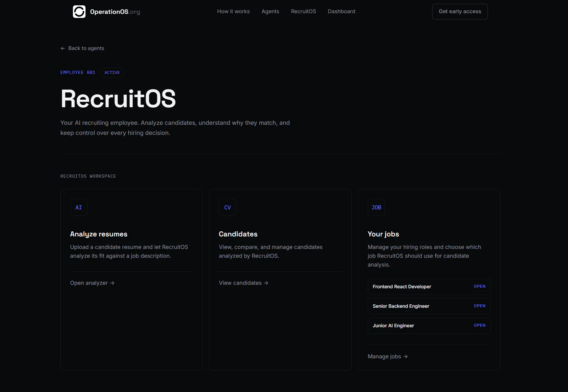Click the EMPLOYEE 001 label

(x=78, y=73)
